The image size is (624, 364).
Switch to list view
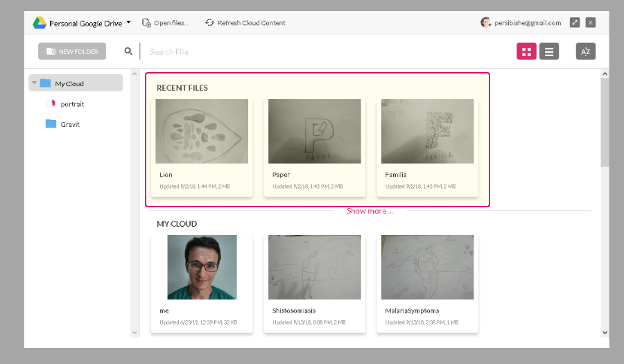pos(549,51)
